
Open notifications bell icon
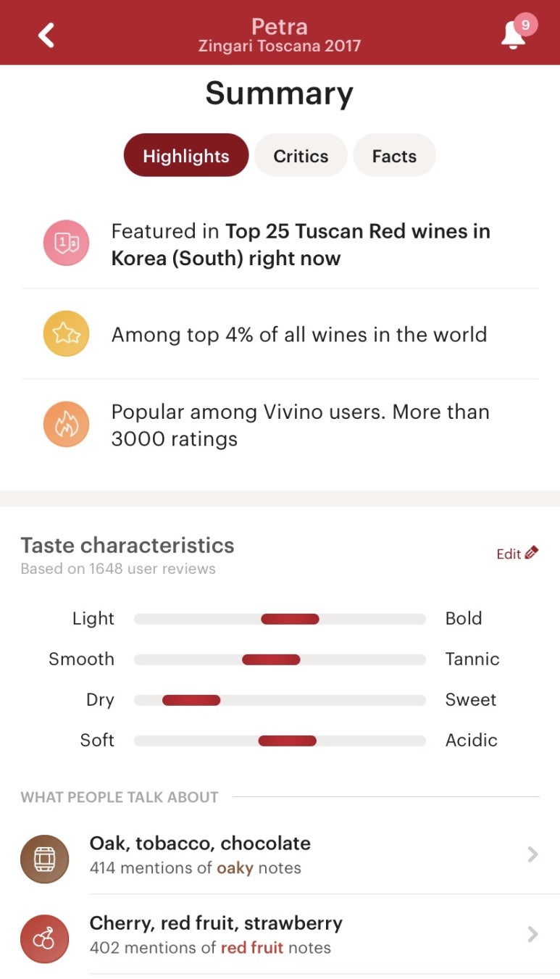[x=513, y=36]
